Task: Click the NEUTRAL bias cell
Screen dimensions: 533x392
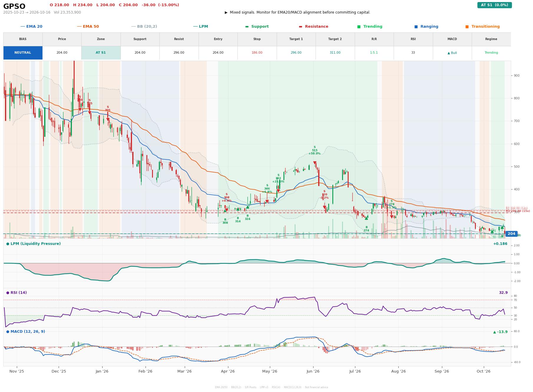Action: pyautogui.click(x=23, y=53)
